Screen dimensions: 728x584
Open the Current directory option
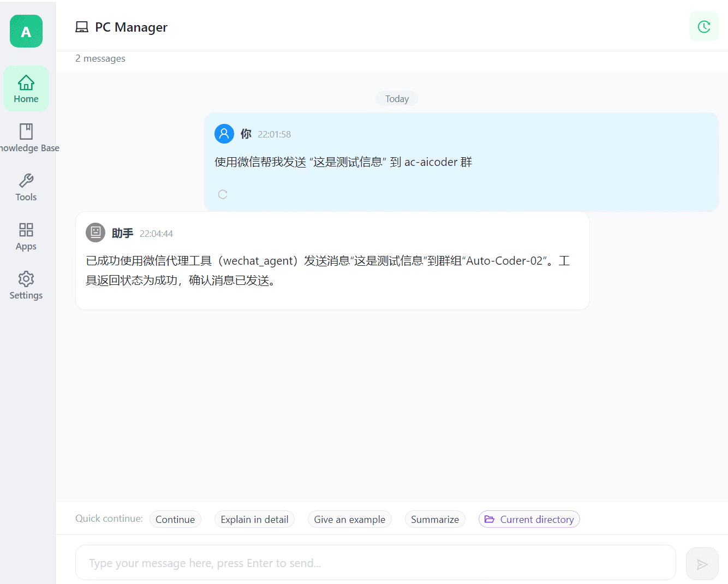tap(529, 519)
